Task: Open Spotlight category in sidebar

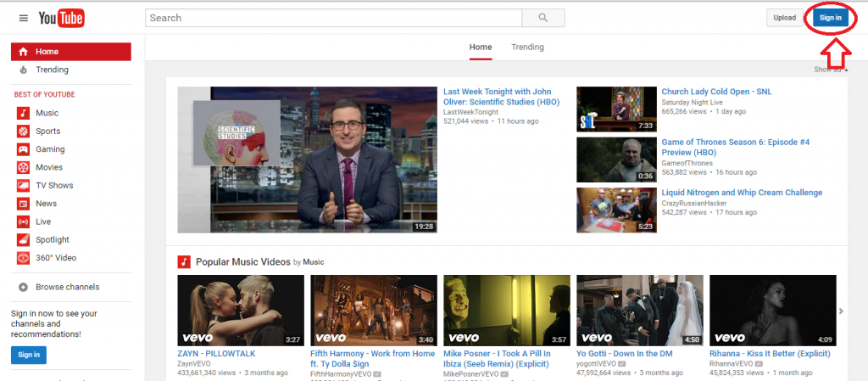Action: coord(53,240)
